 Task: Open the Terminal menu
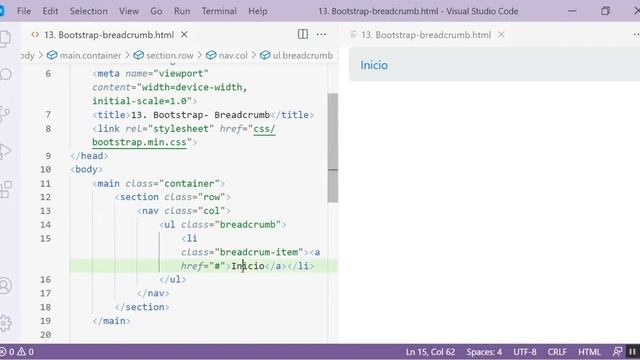(x=219, y=11)
